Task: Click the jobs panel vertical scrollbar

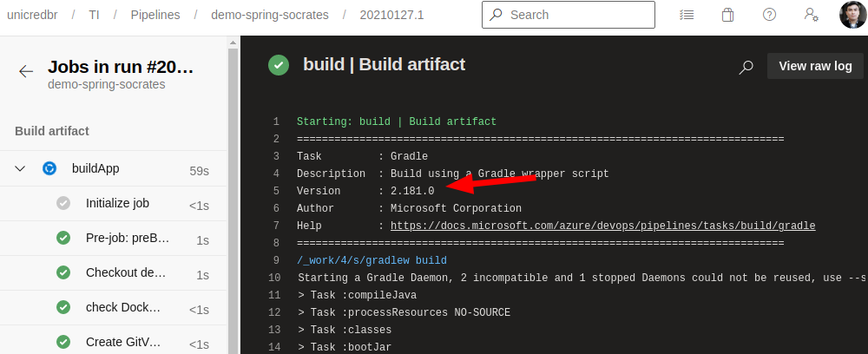Action: pos(233,201)
